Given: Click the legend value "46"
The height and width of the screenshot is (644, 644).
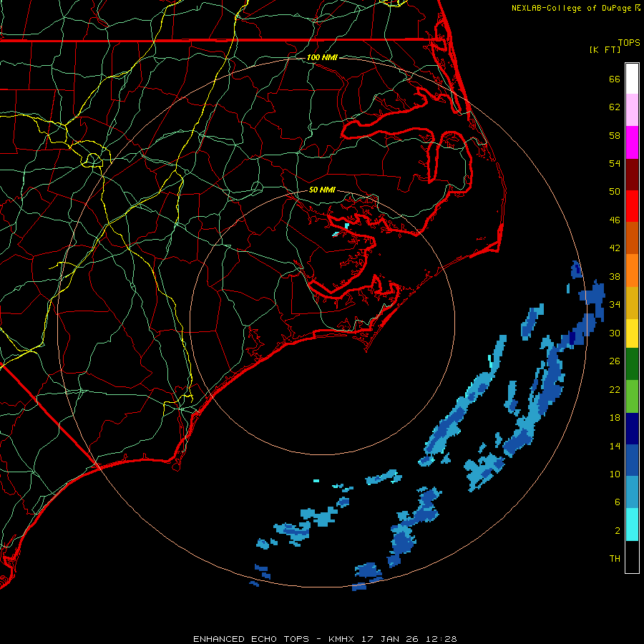Looking at the screenshot, I should click(615, 220).
